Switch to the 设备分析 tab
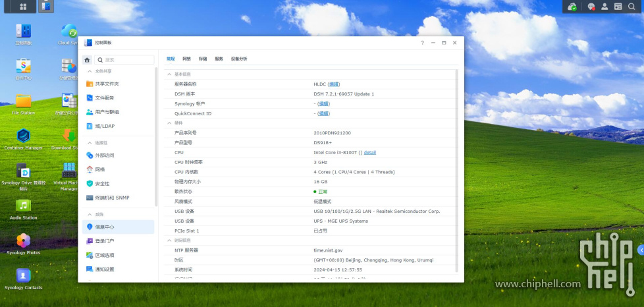644x307 pixels. (239, 59)
